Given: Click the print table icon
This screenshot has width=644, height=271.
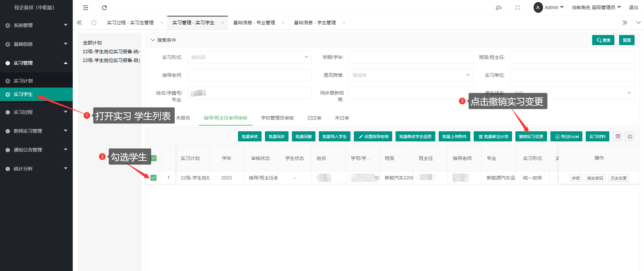Looking at the screenshot, I should 630,136.
